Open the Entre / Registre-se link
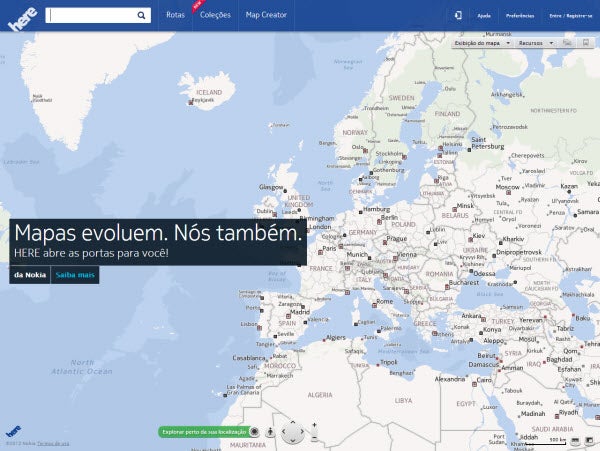Viewport: 600px width, 451px height. click(x=569, y=17)
